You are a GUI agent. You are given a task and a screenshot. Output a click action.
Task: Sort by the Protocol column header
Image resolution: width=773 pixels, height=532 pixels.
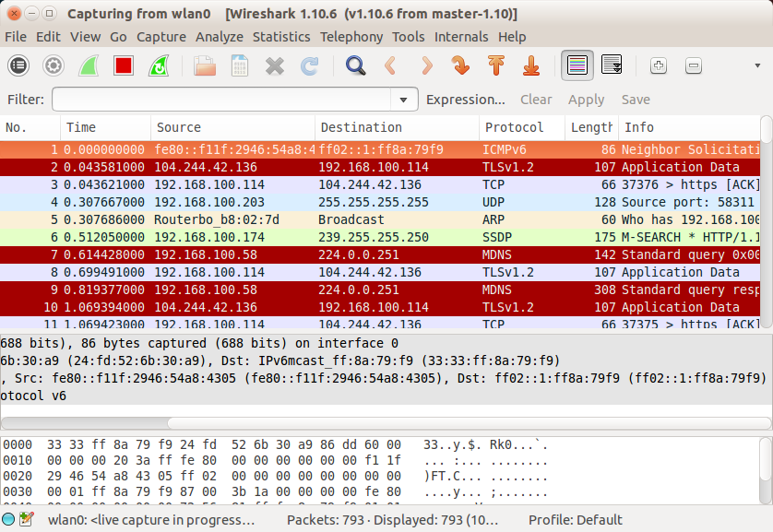(x=521, y=127)
